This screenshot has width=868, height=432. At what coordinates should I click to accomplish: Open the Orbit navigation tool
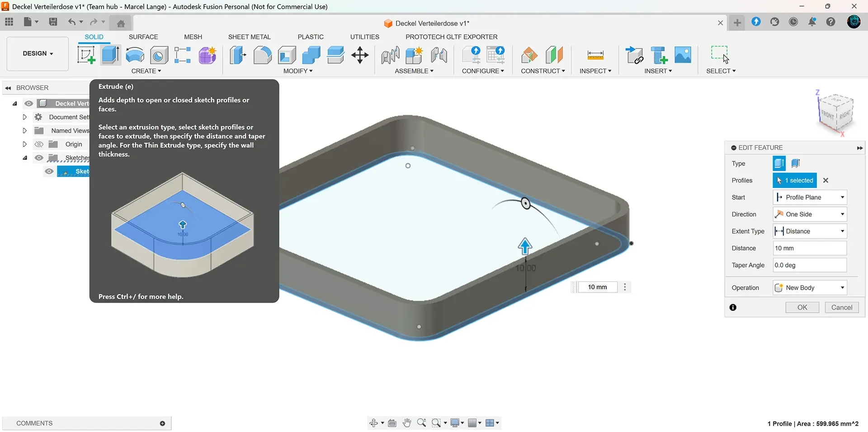[373, 423]
